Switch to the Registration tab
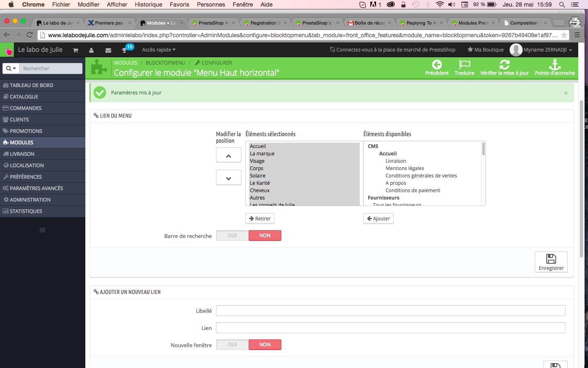The width and height of the screenshot is (588, 368). pos(265,23)
